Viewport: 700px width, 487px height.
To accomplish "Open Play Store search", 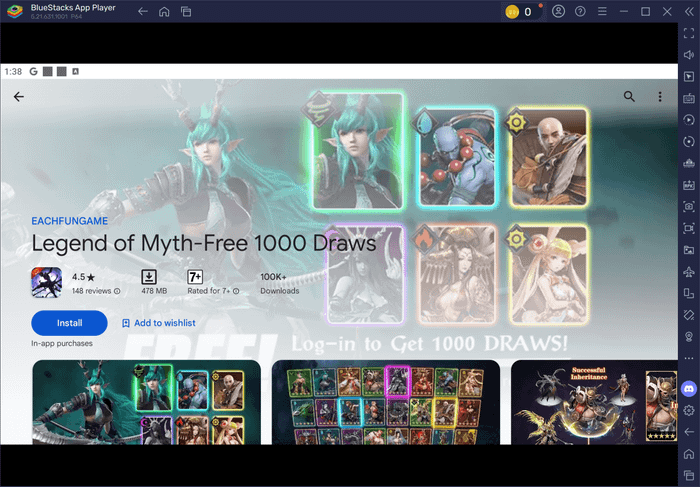I will [x=629, y=96].
